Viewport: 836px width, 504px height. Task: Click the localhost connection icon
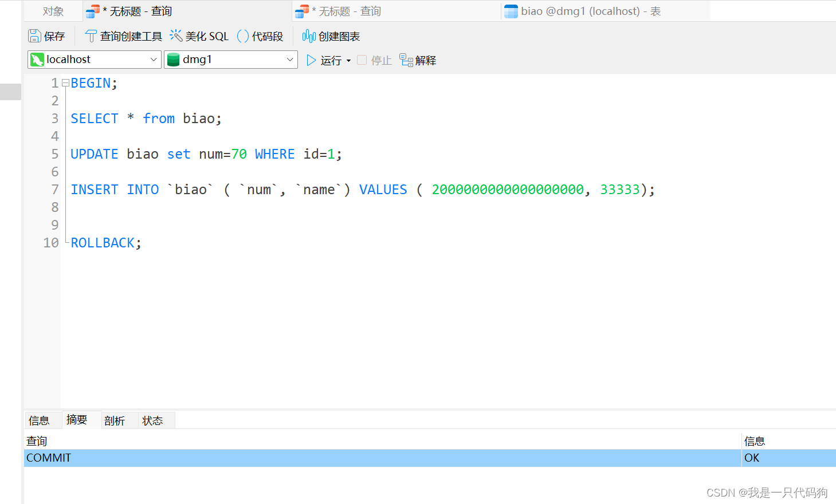click(38, 59)
